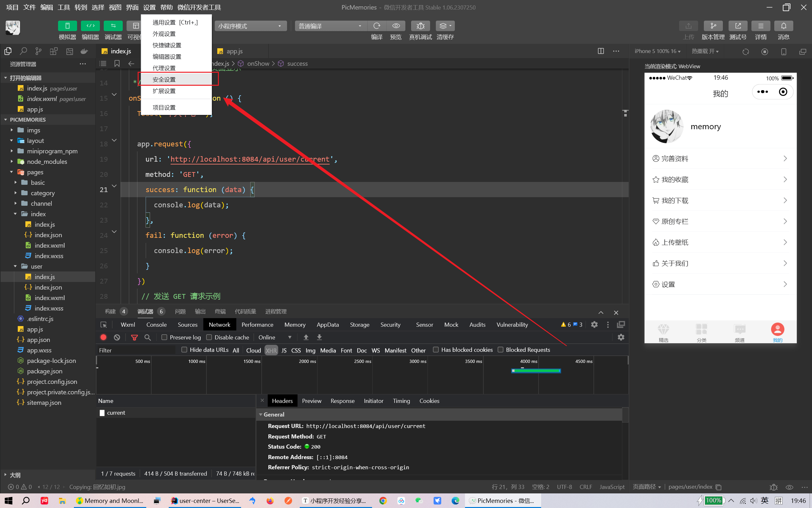This screenshot has height=508, width=812.
Task: Open the 小程序模式 mode dropdown
Action: click(x=250, y=26)
